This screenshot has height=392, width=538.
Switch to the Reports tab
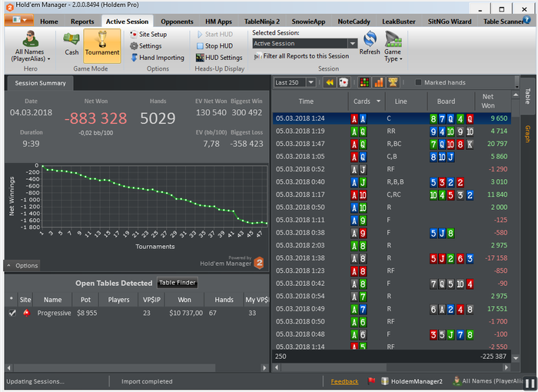pyautogui.click(x=82, y=22)
